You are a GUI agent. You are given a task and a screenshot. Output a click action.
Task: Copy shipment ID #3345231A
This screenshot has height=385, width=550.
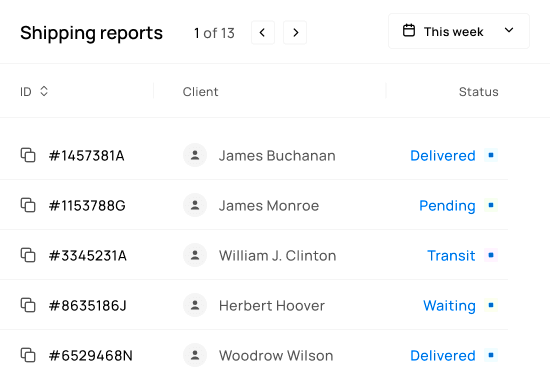(28, 255)
